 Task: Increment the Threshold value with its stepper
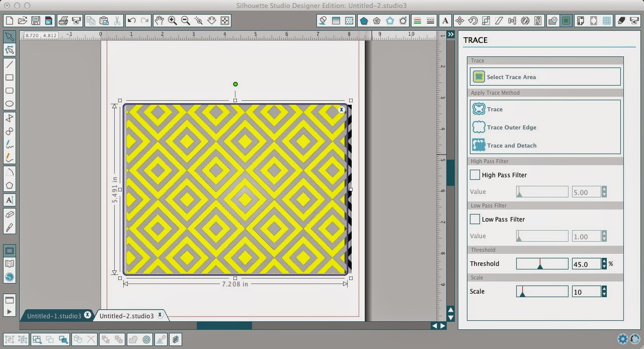604,261
